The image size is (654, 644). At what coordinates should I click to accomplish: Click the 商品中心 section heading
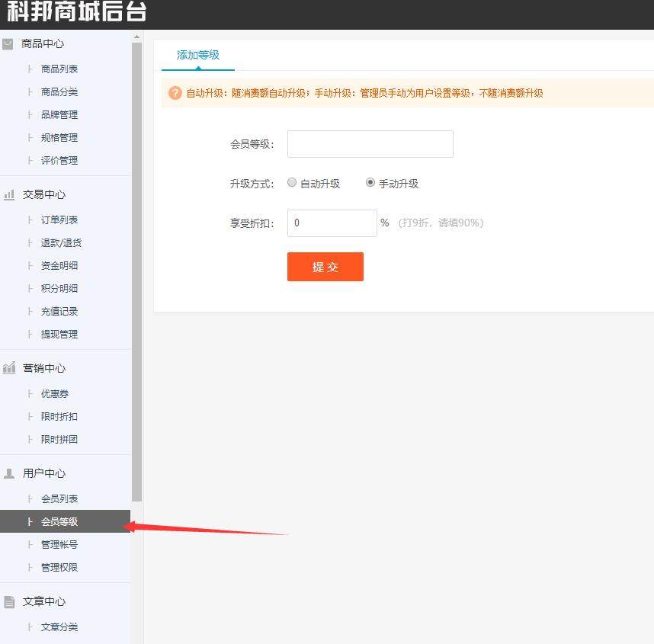tap(43, 43)
